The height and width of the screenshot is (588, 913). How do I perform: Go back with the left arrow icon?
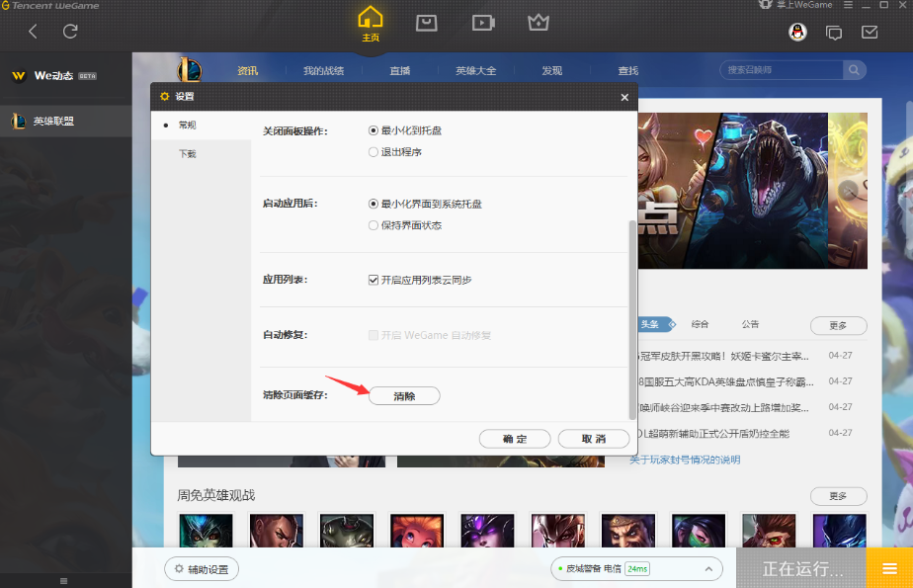34,32
